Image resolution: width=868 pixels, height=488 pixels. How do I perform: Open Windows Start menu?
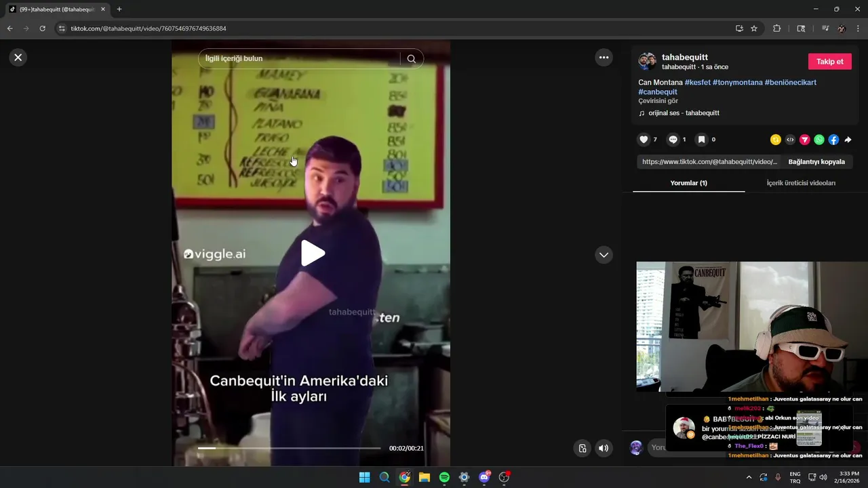tap(364, 477)
